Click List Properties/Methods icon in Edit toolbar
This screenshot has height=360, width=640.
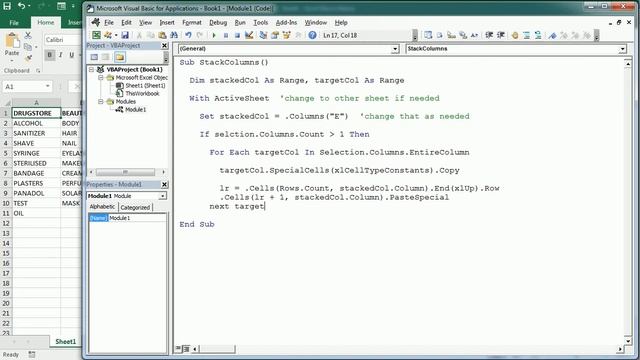coord(428,35)
